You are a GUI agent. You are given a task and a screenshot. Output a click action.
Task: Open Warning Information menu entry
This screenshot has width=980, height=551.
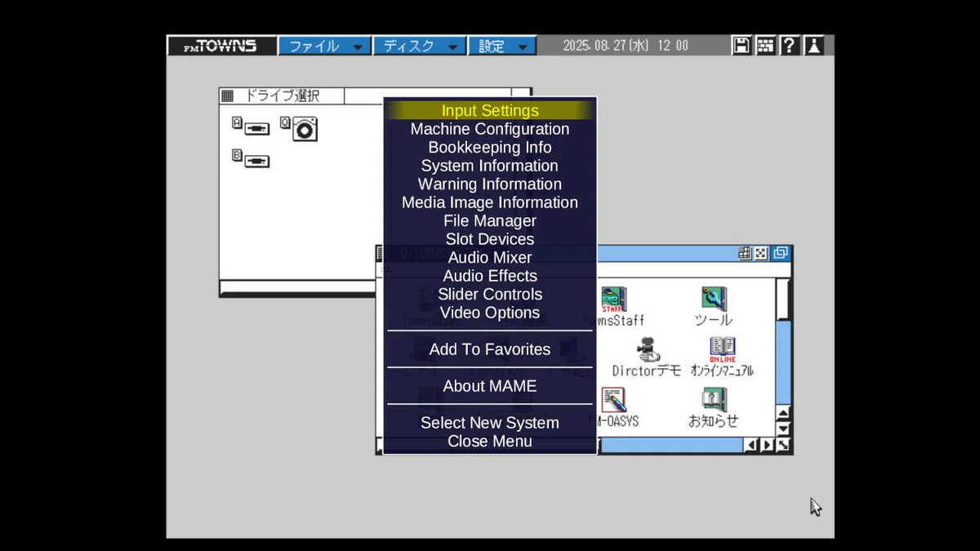[490, 184]
